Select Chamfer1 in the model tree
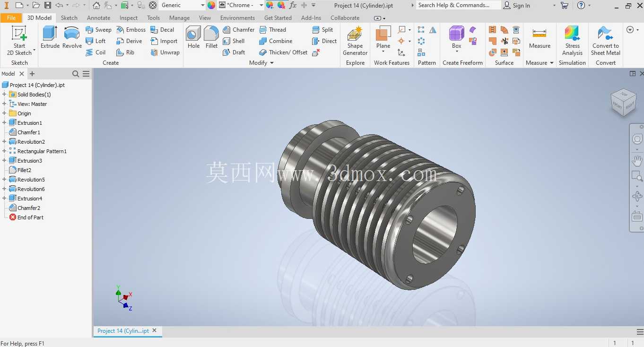Viewport: 644px width, 347px height. coord(28,132)
